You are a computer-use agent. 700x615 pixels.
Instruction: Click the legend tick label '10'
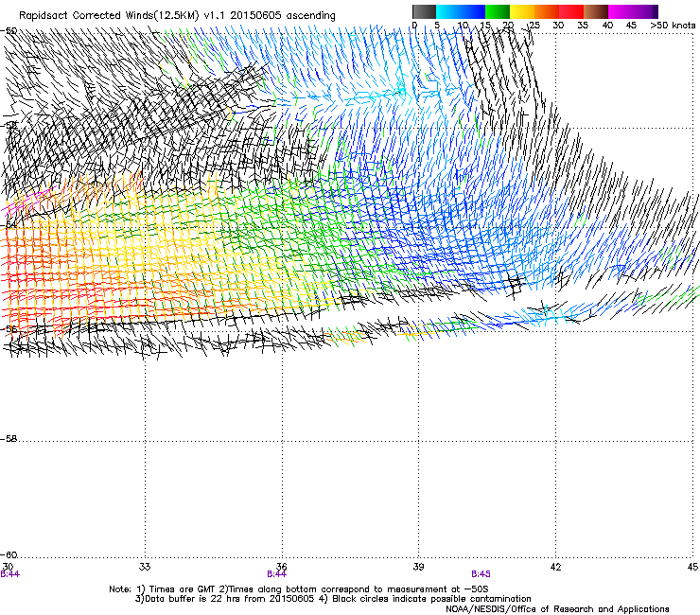(x=463, y=26)
